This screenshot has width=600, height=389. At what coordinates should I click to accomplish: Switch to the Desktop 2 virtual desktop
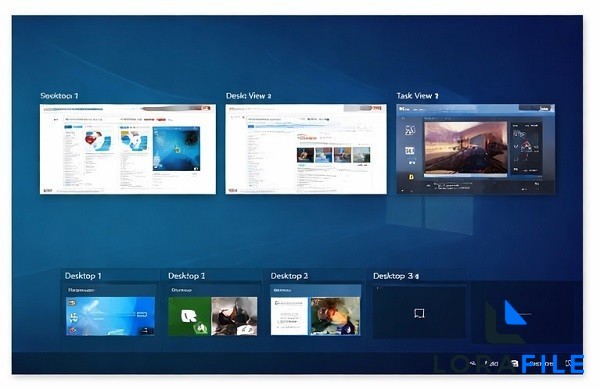tap(315, 310)
